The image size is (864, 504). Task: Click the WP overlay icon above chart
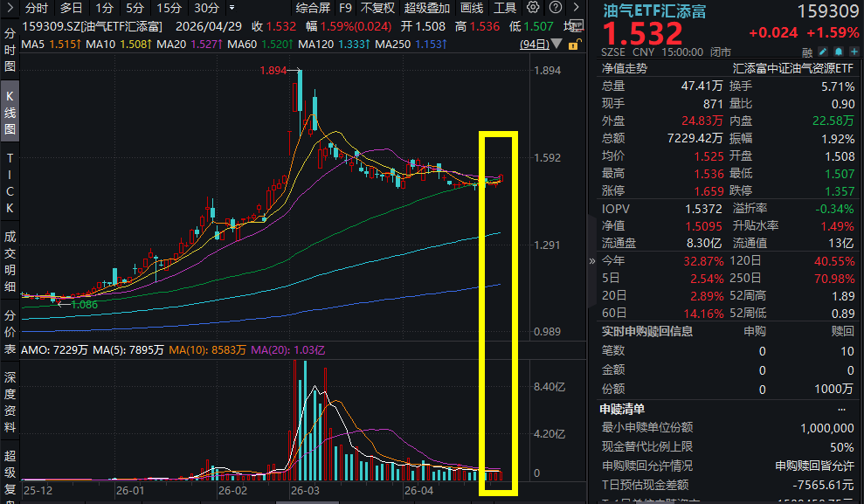point(577,26)
